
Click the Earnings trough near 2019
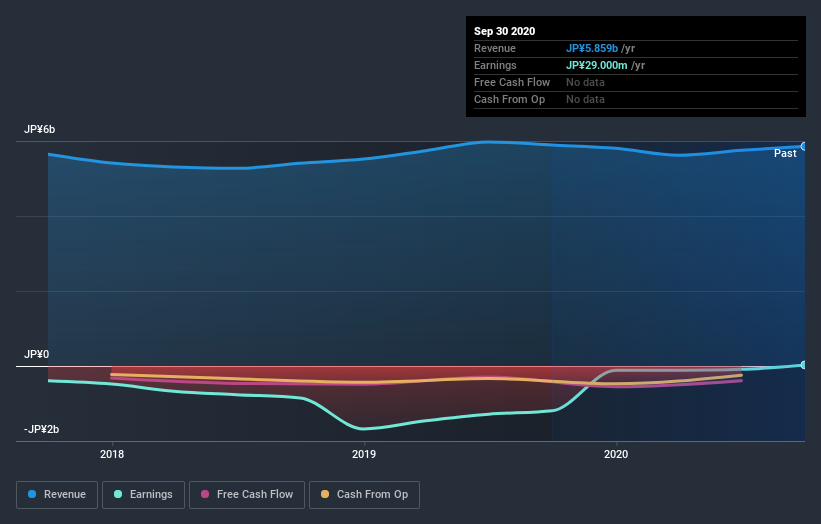point(362,429)
